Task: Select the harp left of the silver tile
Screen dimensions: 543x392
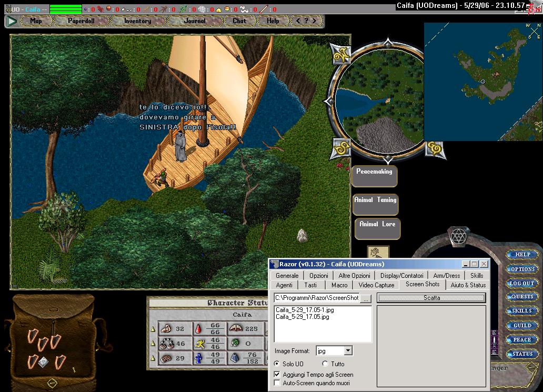Action: pos(32,361)
